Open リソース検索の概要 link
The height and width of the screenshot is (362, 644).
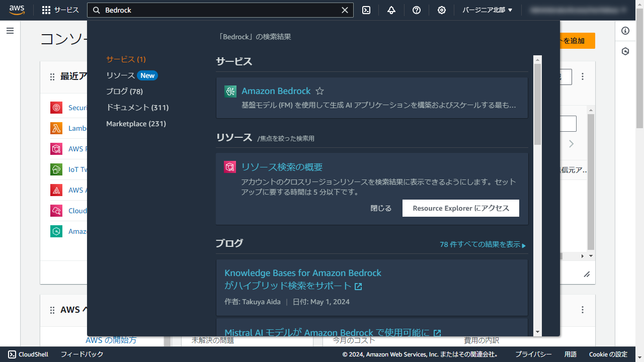(x=282, y=167)
